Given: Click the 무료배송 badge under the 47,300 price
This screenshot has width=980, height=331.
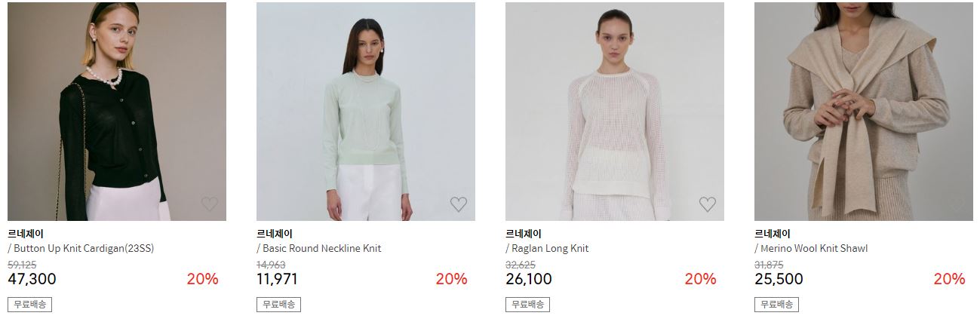Looking at the screenshot, I should click(x=29, y=305).
